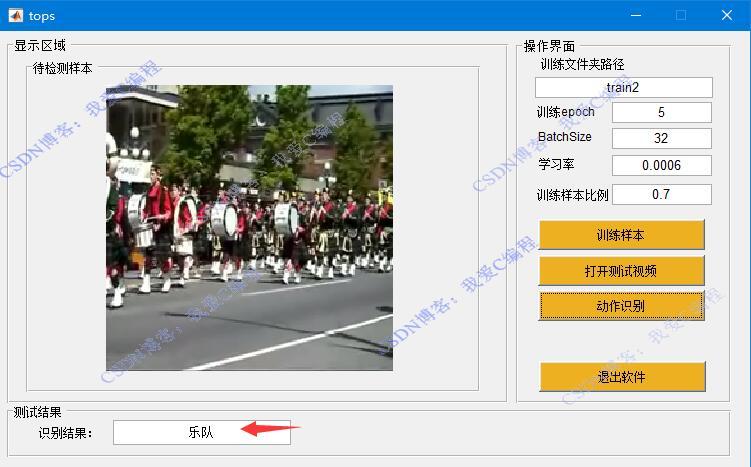Open test video with 打开测试视频
This screenshot has width=751, height=467.
pos(622,271)
